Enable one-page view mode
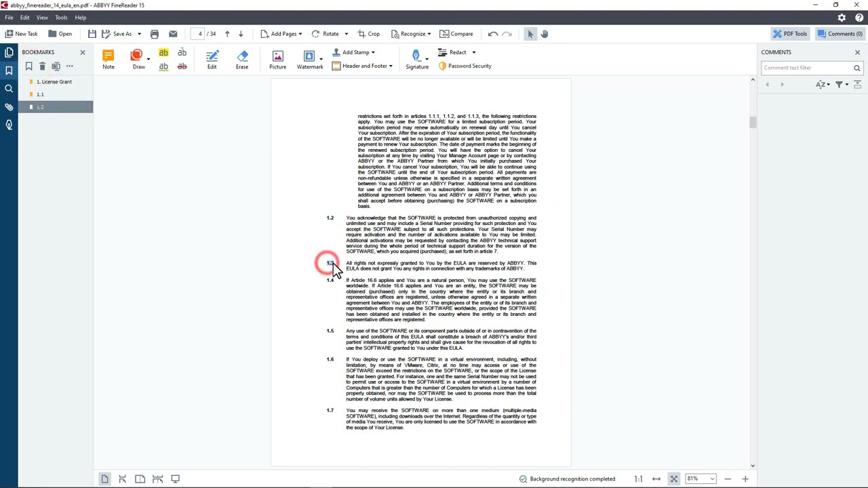Screen dimensions: 868x488 (x=104, y=479)
